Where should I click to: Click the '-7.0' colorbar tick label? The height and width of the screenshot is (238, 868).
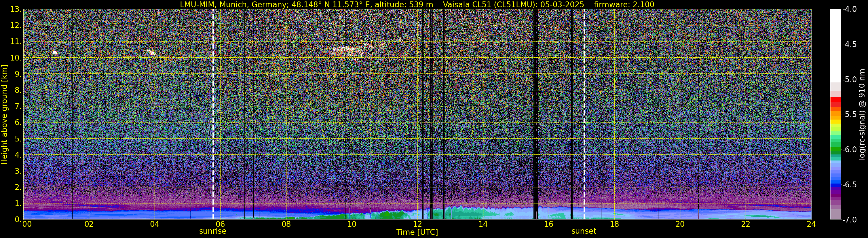coord(849,220)
